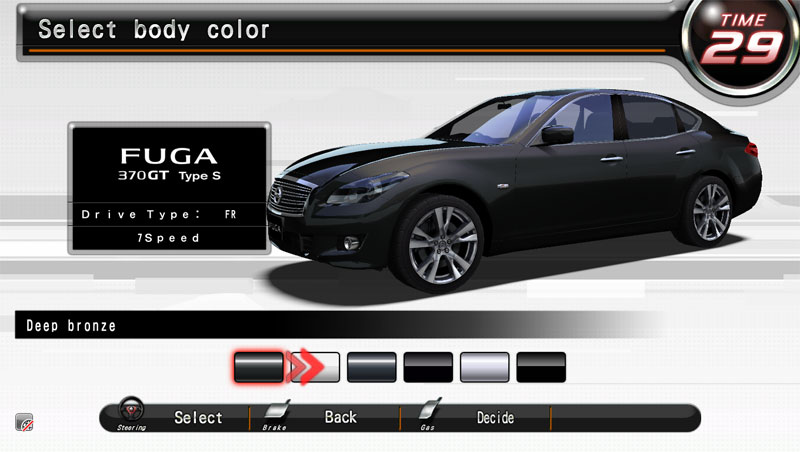Click the red double-arrow next-color indicator
Viewport: 800px width, 452px height.
305,366
